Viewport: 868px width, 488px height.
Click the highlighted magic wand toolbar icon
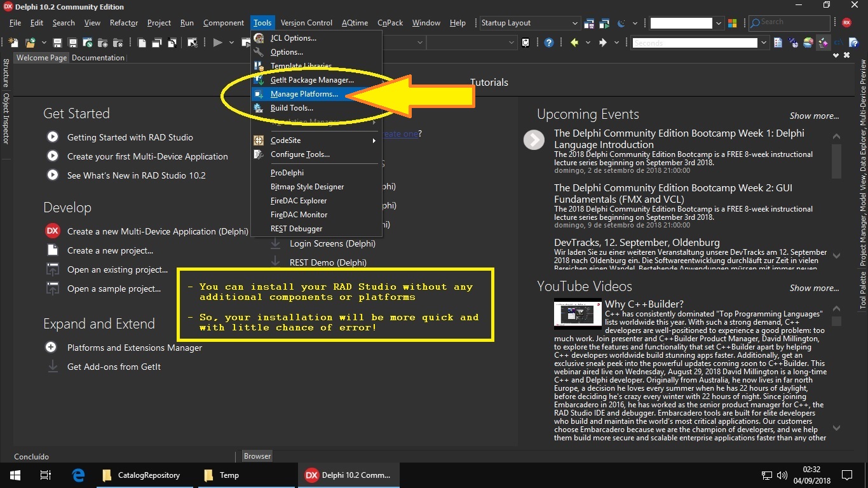(823, 43)
